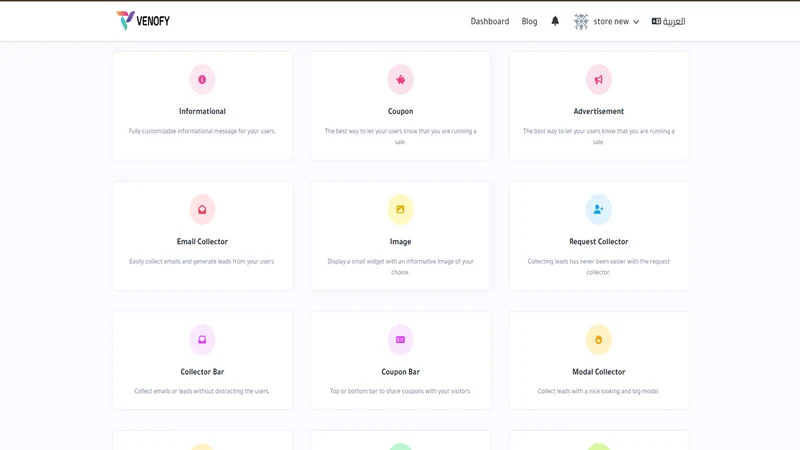
Task: Click the Email Collector envelope icon
Action: (202, 210)
